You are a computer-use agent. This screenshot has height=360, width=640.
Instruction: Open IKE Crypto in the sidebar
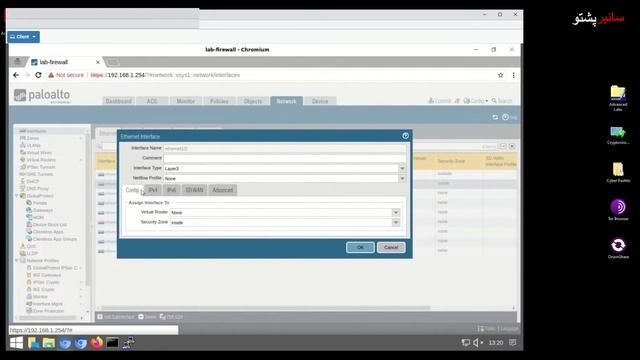[x=43, y=289]
